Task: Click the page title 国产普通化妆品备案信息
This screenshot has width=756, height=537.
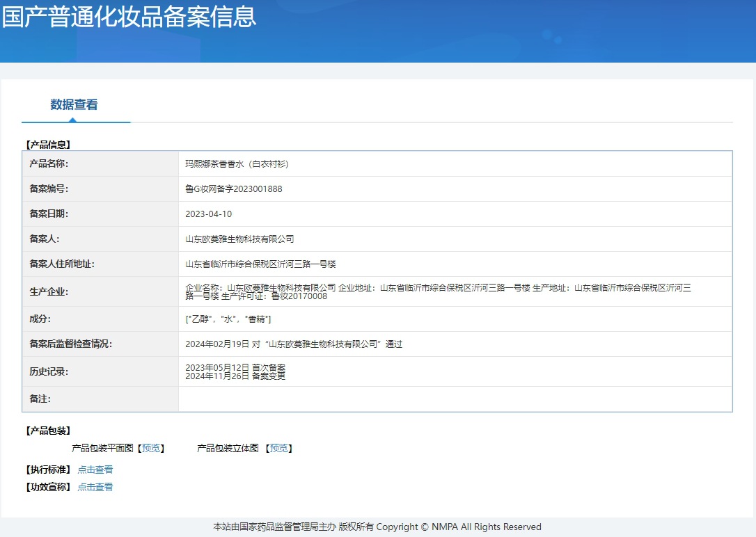Action: 129,16
